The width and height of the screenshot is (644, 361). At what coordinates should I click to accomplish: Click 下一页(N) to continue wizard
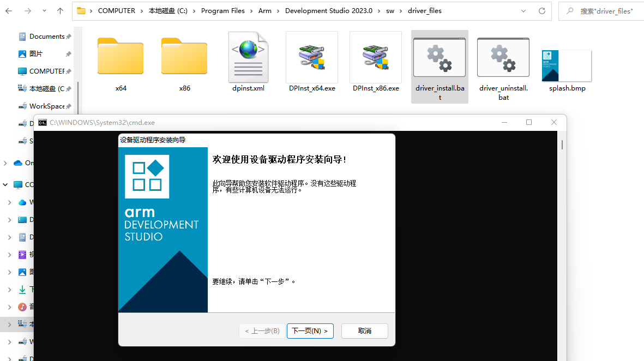[x=310, y=331]
